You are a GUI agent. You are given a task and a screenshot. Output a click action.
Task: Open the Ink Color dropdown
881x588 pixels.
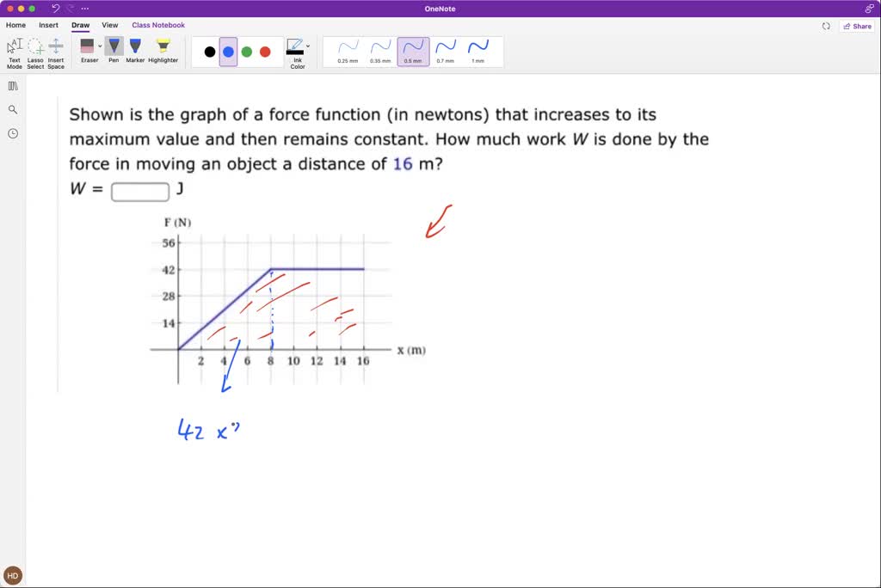[306, 44]
